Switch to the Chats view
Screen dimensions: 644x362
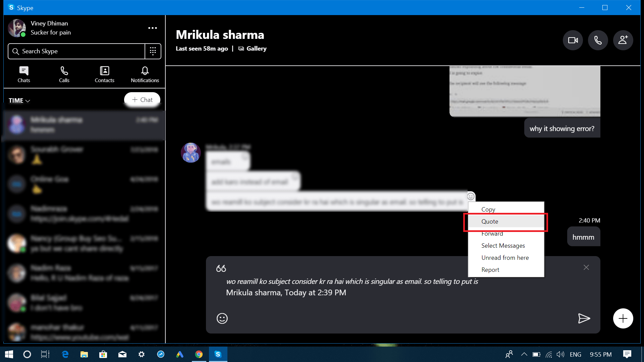point(23,74)
